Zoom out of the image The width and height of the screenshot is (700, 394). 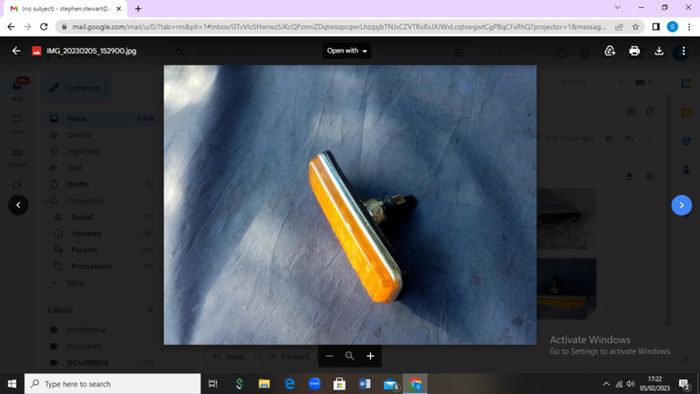[x=329, y=356]
